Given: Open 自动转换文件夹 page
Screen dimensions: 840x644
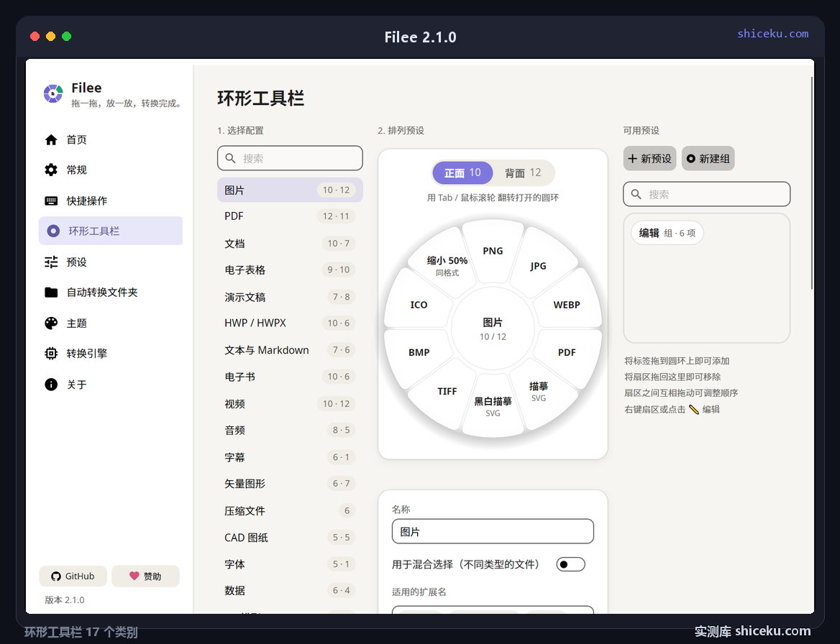Looking at the screenshot, I should pos(111,293).
